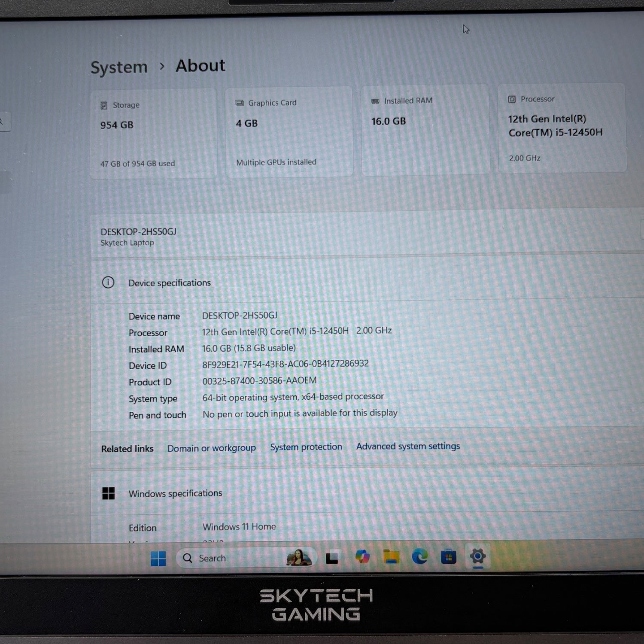Click the Installed RAM chip icon
644x644 pixels.
(x=375, y=101)
